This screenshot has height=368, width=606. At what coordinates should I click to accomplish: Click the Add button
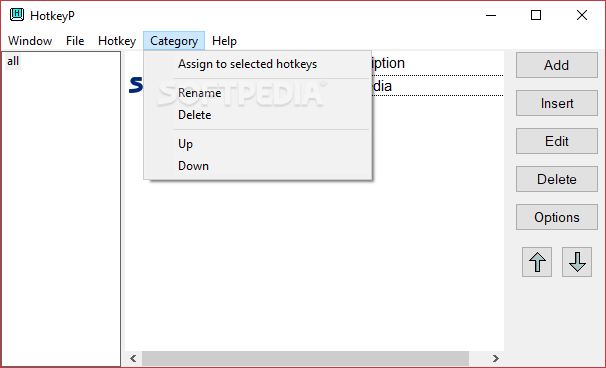pyautogui.click(x=557, y=65)
